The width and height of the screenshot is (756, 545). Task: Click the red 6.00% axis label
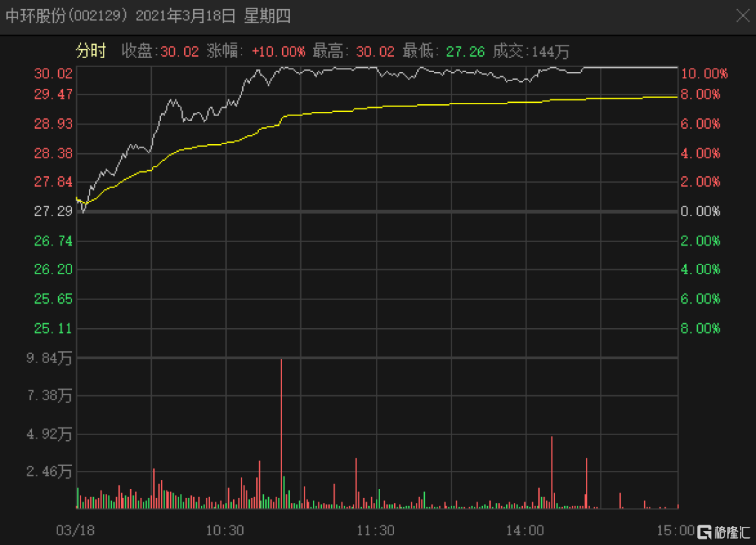coord(700,124)
